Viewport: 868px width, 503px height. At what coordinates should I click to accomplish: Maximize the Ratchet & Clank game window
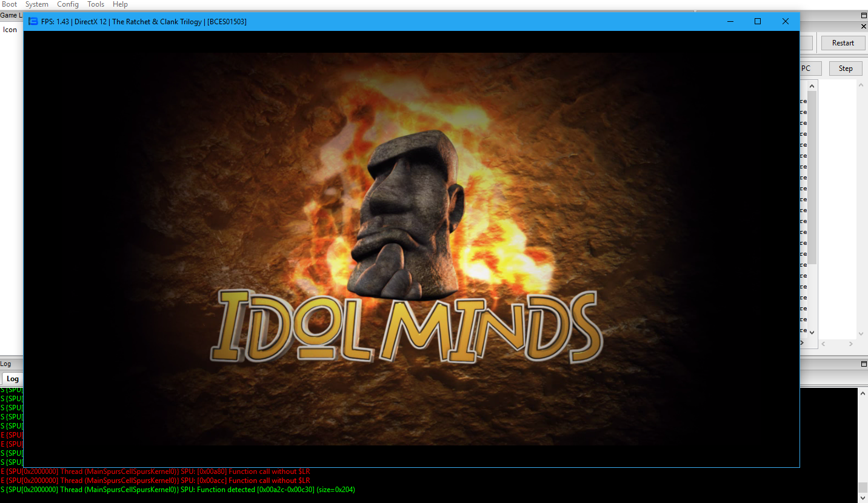tap(758, 21)
